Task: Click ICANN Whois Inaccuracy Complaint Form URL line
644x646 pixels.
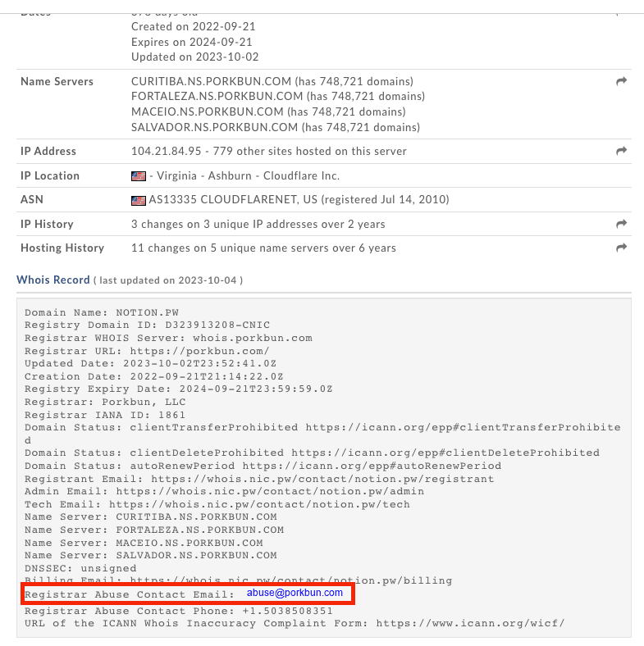Action: 295,623
